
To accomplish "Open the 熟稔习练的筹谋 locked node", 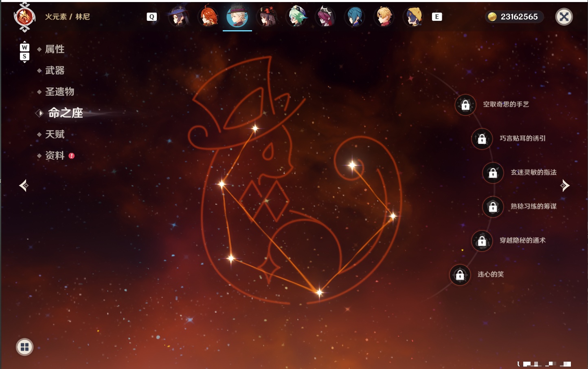I will tap(493, 207).
